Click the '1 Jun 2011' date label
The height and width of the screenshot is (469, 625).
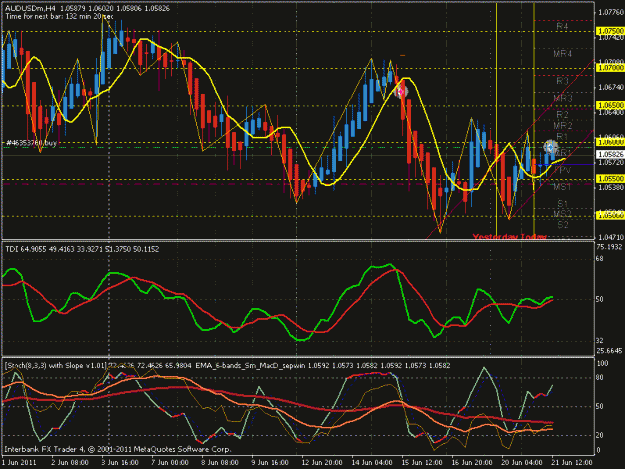coord(19,463)
